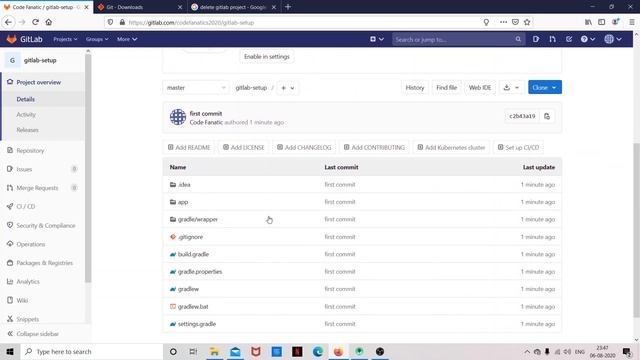Bookmark this page with star icon

527,22
